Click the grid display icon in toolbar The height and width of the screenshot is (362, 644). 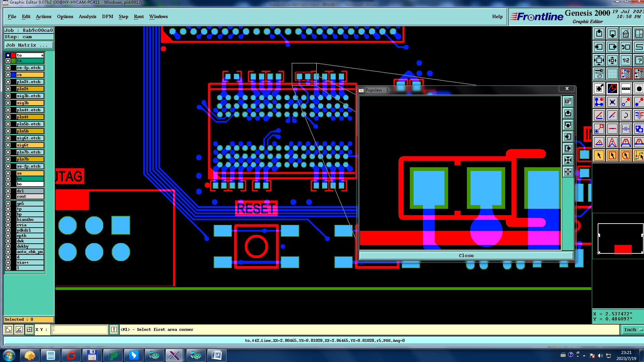point(612,74)
